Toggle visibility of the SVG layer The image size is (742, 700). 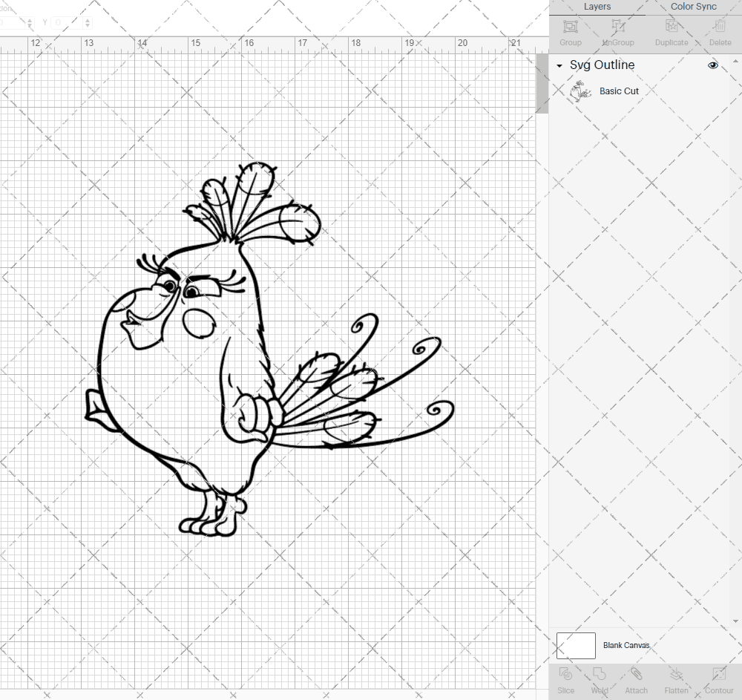click(x=712, y=65)
